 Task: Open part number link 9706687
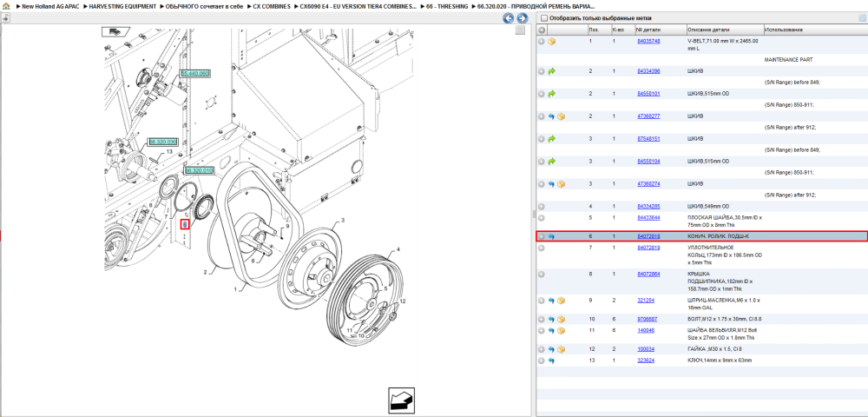(x=648, y=320)
